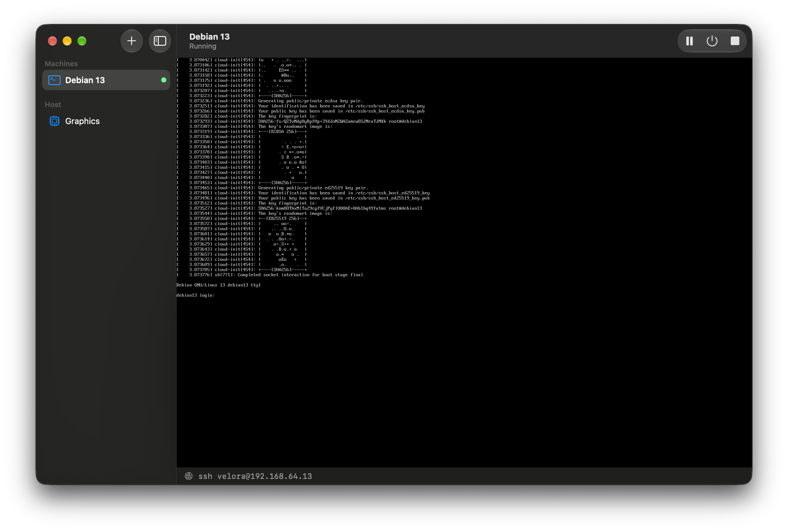
Task: Pause the Debian 13 machine
Action: (689, 41)
